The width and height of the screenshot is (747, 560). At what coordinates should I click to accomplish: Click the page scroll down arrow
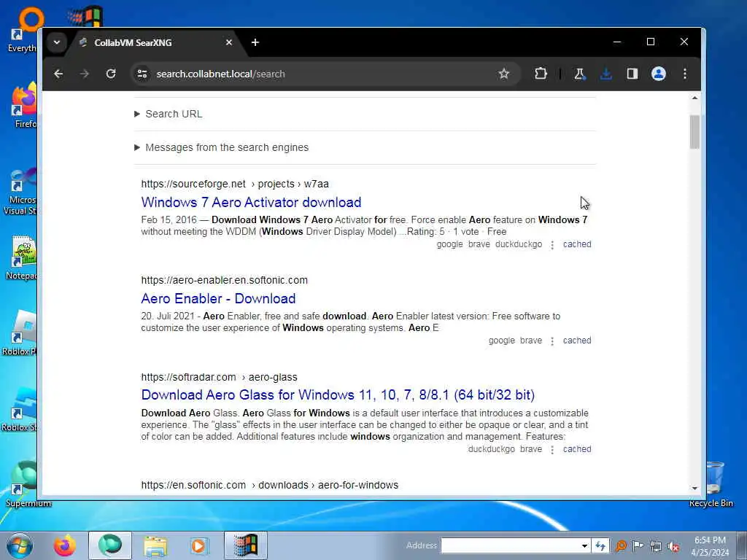click(694, 488)
